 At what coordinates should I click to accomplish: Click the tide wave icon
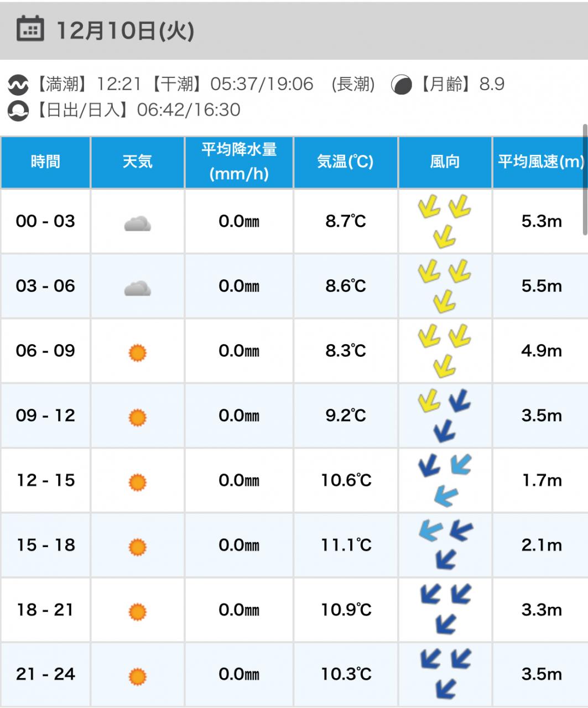[17, 85]
